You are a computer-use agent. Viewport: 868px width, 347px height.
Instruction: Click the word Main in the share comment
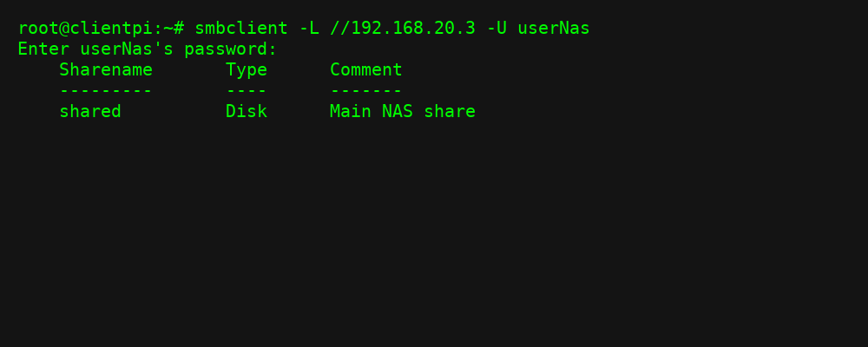(x=351, y=111)
